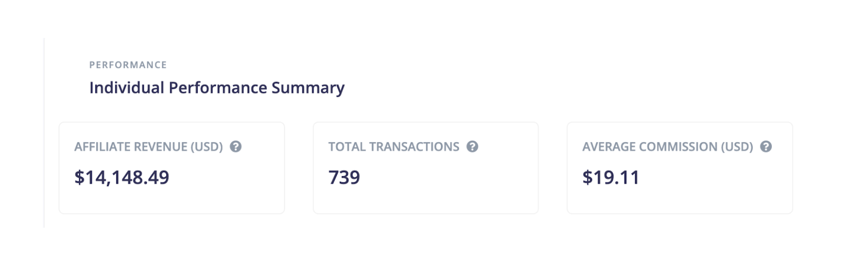Viewport: 868px width, 253px height.
Task: Click the help icon beside Affiliate Revenue
Action: tap(236, 146)
